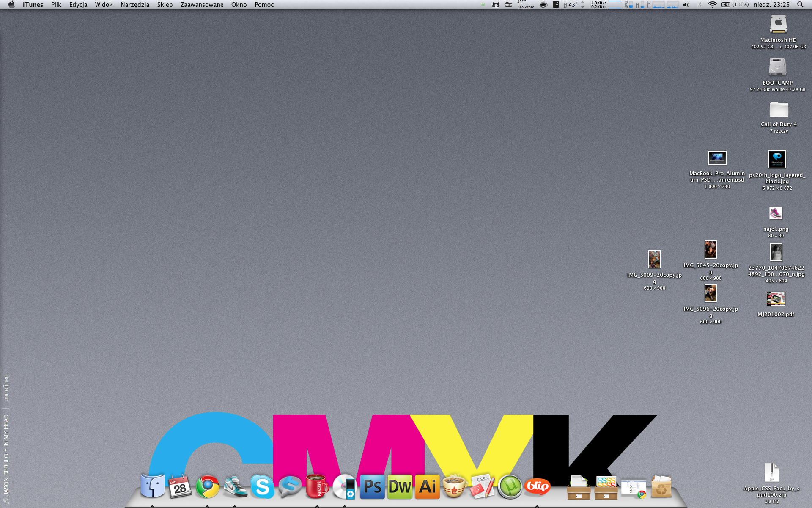
Task: Click the date and time clock
Action: (771, 5)
